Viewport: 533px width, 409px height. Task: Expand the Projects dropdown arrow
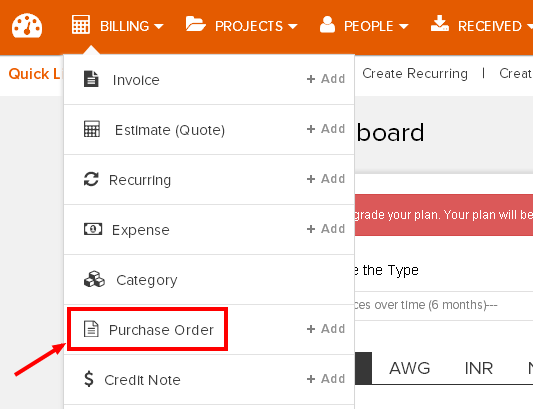point(292,26)
